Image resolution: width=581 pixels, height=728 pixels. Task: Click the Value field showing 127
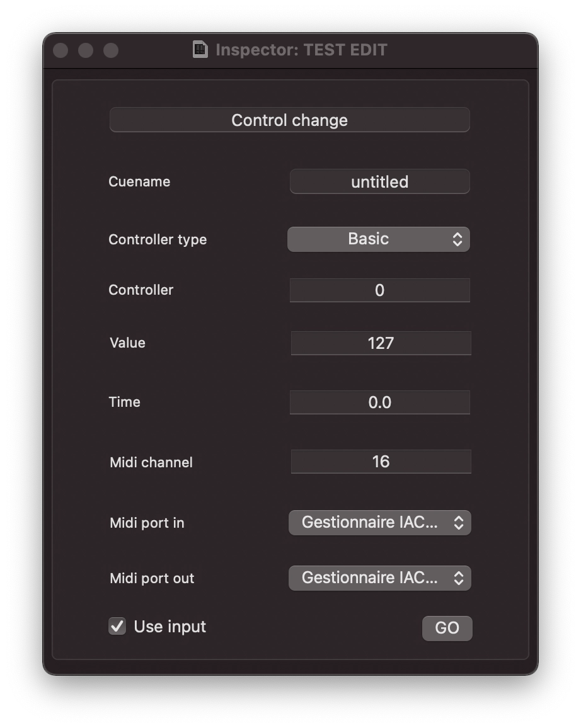[381, 343]
